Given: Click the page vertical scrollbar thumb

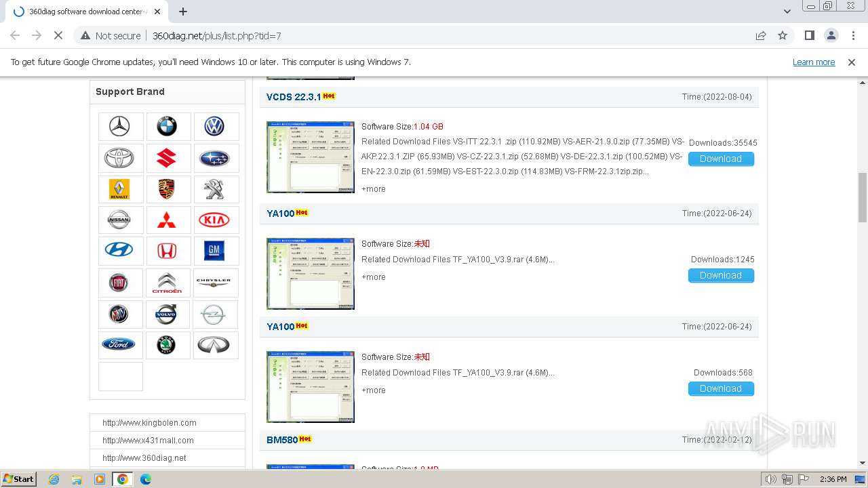Looking at the screenshot, I should (x=863, y=197).
